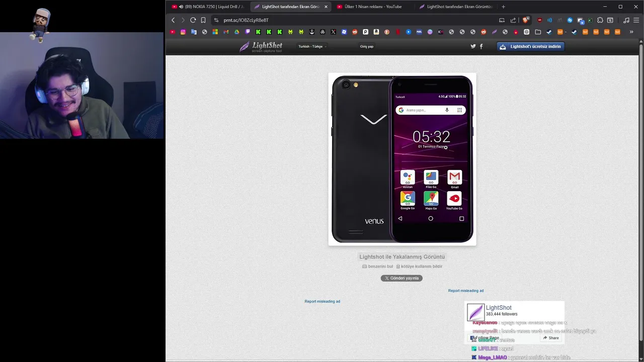Click the Gönderi yayınla post button
The height and width of the screenshot is (362, 644).
point(401,278)
